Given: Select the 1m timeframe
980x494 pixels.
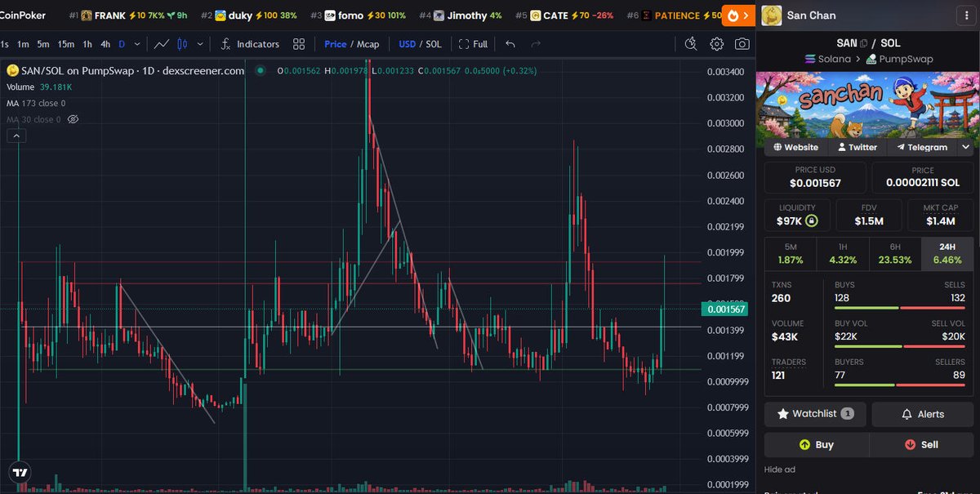Looking at the screenshot, I should (24, 44).
